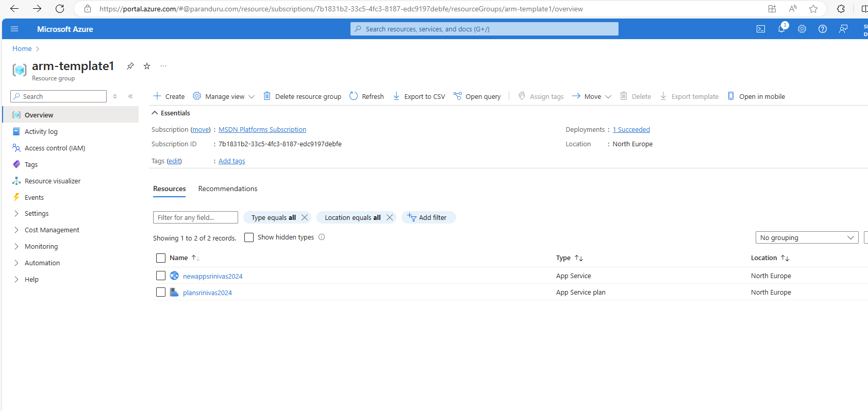This screenshot has width=868, height=411.
Task: Expand Monitoring in the left menu
Action: 16,247
